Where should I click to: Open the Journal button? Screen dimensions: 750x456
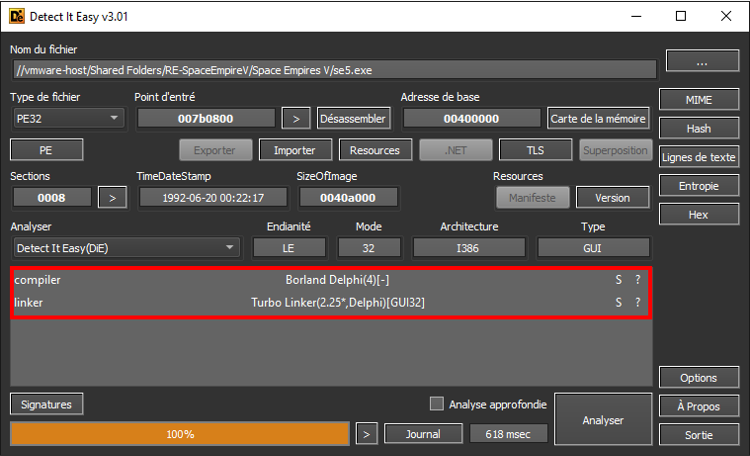(x=423, y=434)
